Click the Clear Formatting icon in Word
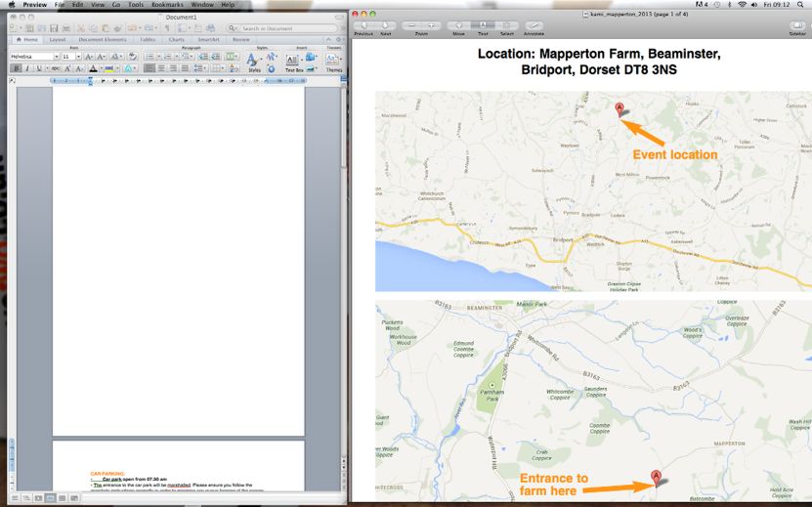 click(133, 57)
